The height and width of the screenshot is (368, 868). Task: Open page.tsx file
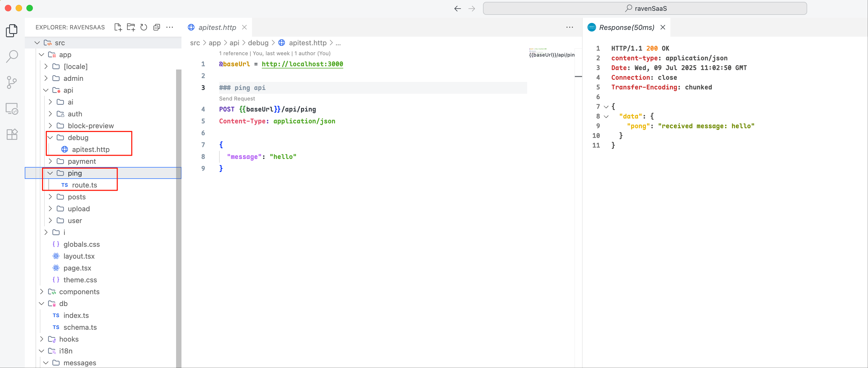tap(77, 268)
